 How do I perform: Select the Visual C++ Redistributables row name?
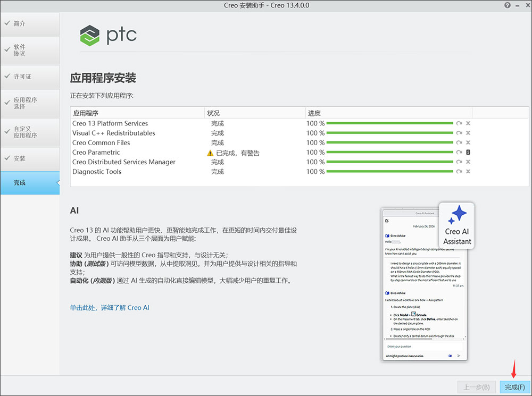pyautogui.click(x=114, y=133)
